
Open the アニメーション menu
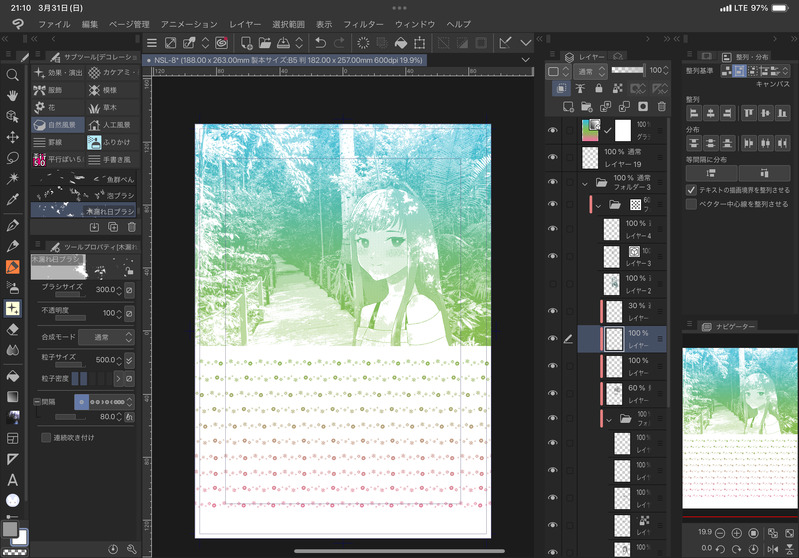189,24
